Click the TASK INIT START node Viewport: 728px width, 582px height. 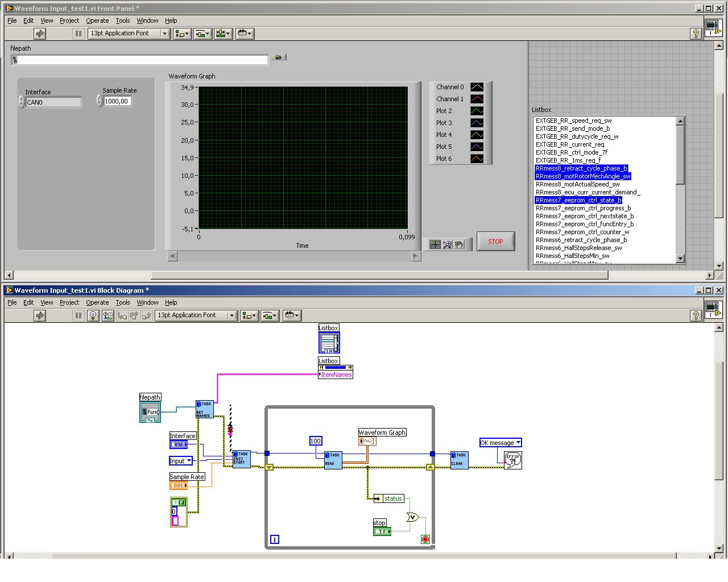pos(241,459)
